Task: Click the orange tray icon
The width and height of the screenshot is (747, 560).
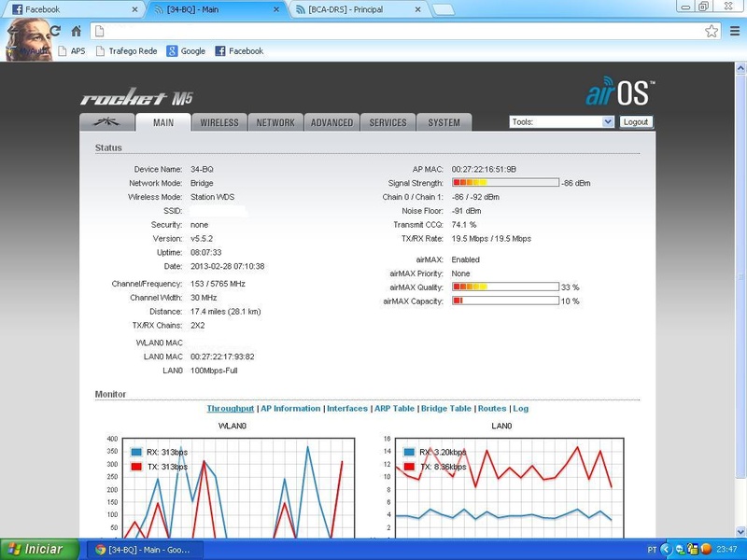Action: [706, 550]
